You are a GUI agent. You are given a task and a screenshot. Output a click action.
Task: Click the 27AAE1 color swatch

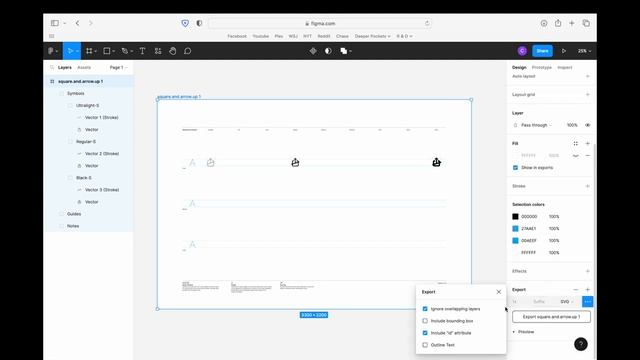pyautogui.click(x=515, y=229)
